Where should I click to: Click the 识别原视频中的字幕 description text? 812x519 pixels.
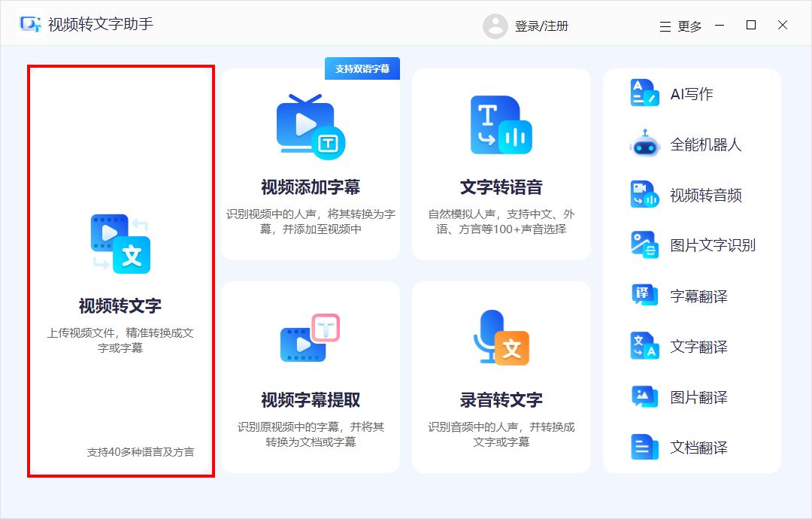pos(311,435)
